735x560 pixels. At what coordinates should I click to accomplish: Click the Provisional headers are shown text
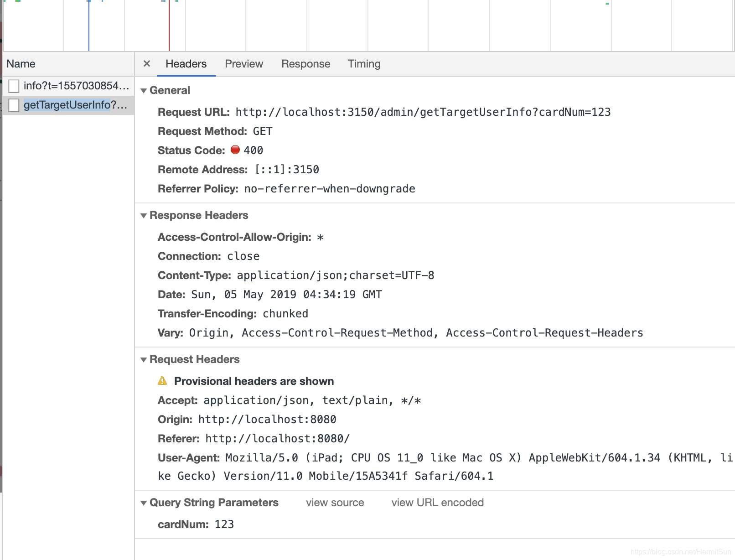point(254,381)
